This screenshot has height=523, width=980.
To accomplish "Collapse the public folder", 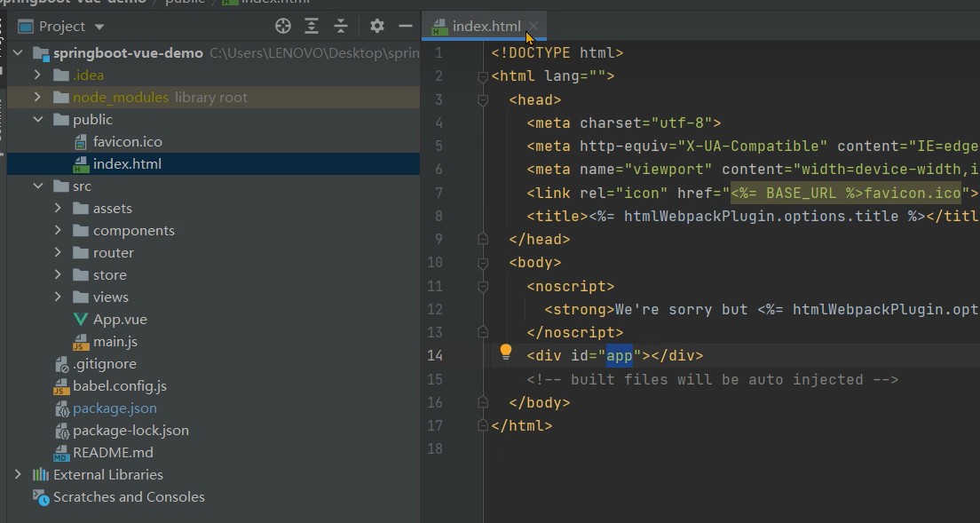I will click(x=37, y=119).
